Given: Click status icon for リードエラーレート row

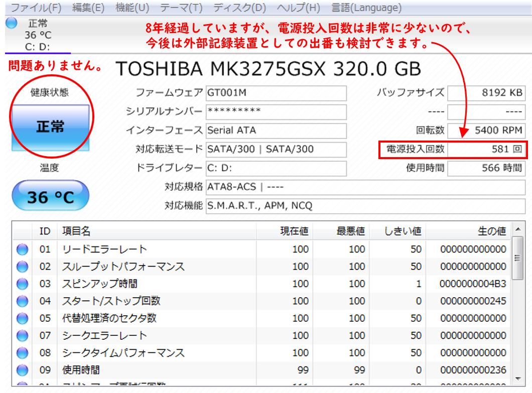Looking at the screenshot, I should point(23,249).
